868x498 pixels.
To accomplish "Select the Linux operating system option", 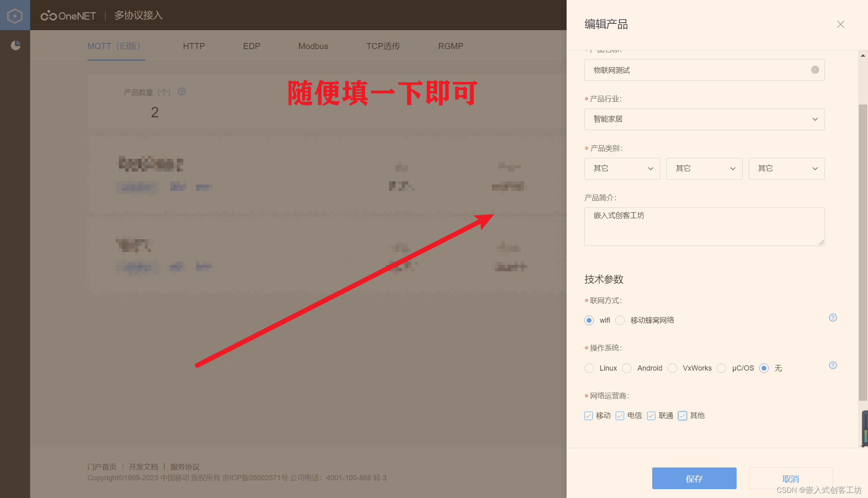I will point(589,368).
